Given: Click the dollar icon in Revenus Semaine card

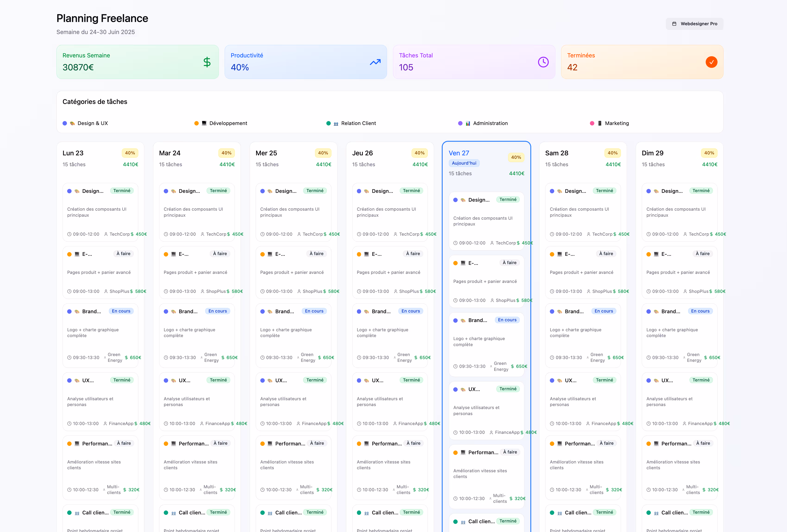Looking at the screenshot, I should 207,62.
